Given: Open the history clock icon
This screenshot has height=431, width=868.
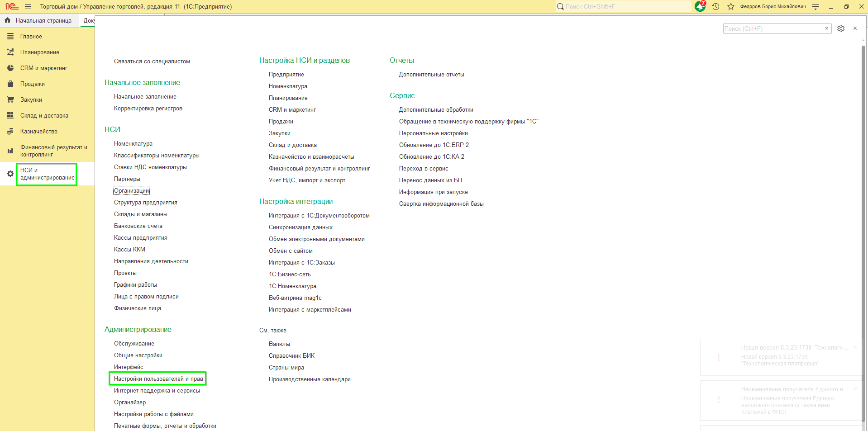Looking at the screenshot, I should pyautogui.click(x=715, y=7).
